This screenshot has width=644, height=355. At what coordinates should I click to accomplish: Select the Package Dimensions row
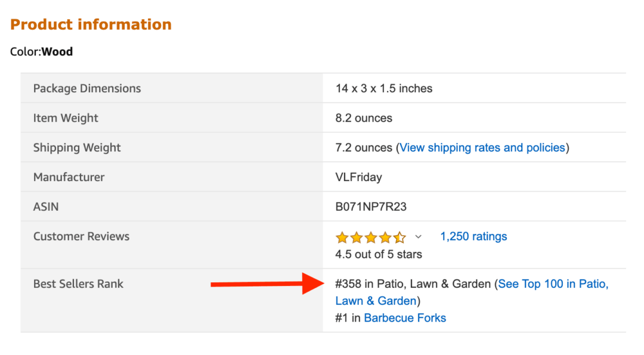(87, 88)
